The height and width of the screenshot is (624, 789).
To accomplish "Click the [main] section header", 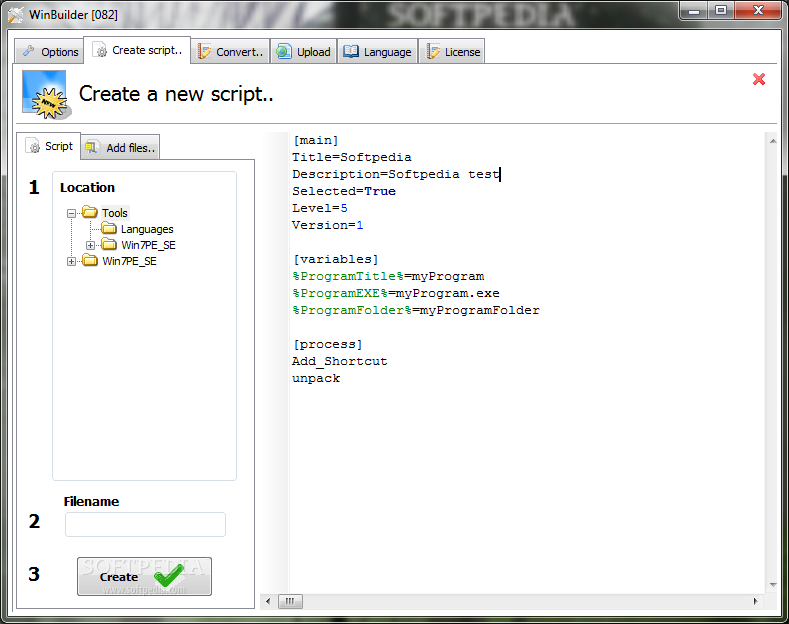I will point(315,140).
